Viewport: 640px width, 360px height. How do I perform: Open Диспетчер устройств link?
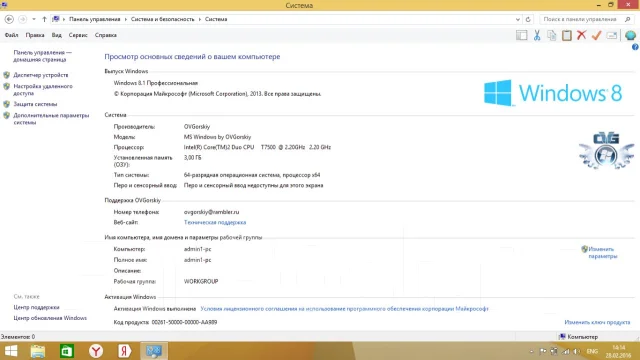click(41, 75)
